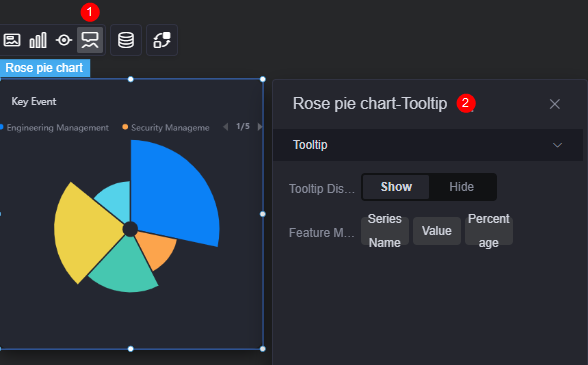Close the Rose pie chart-Tooltip panel
The height and width of the screenshot is (365, 588).
click(x=555, y=104)
